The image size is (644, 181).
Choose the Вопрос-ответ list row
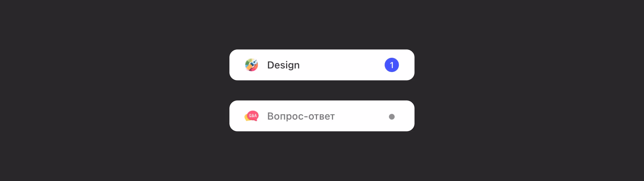(322, 116)
